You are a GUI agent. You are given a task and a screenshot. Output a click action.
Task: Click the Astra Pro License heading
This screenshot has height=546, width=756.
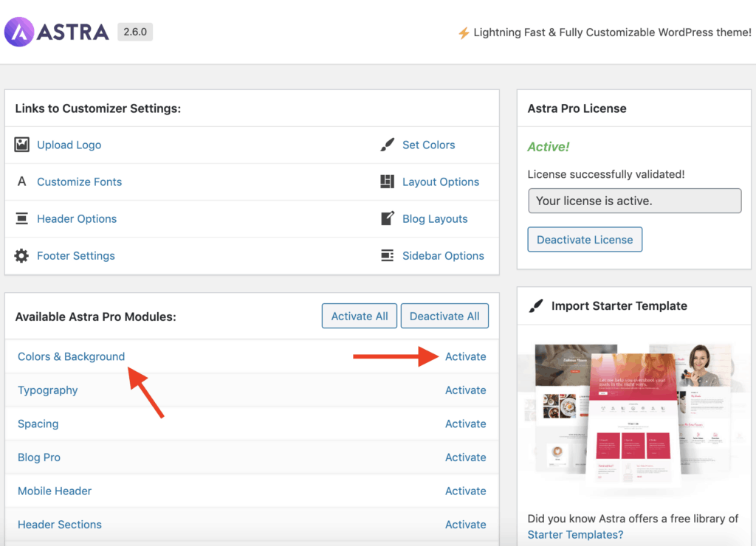pos(577,108)
